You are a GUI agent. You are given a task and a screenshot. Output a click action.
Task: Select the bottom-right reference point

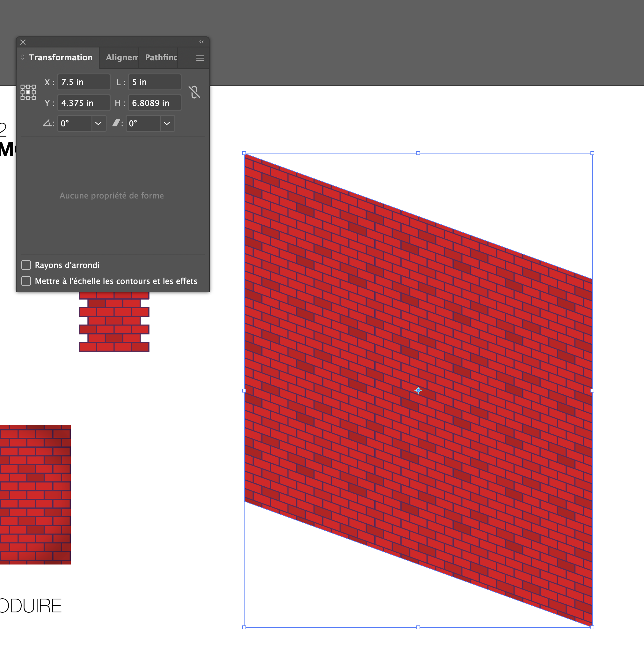tap(34, 99)
